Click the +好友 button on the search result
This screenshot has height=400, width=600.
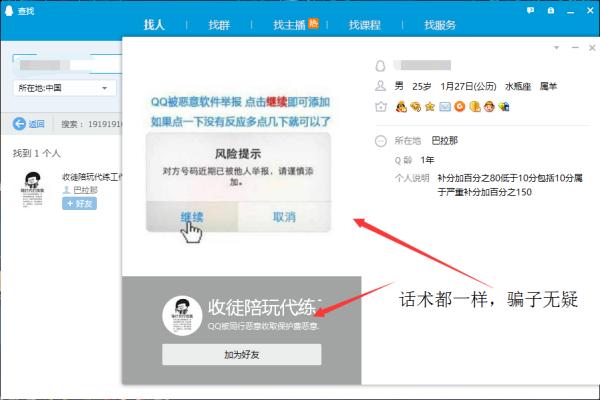coord(79,204)
